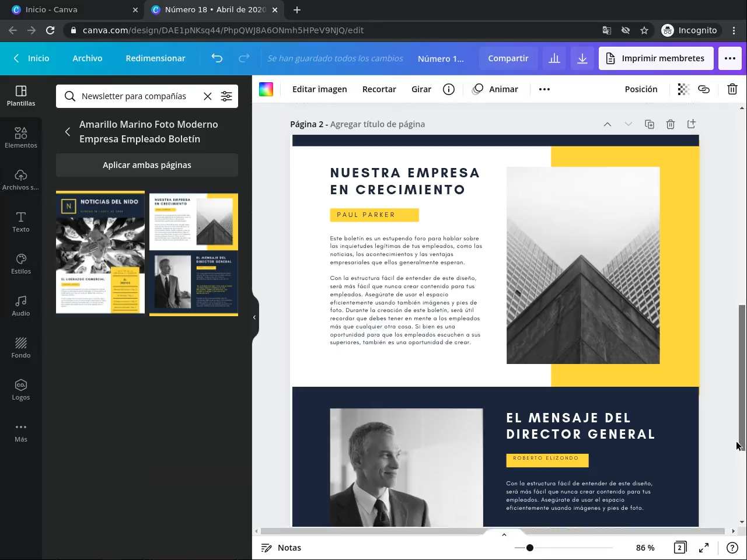Open the Elementos sidebar panel

(21, 138)
